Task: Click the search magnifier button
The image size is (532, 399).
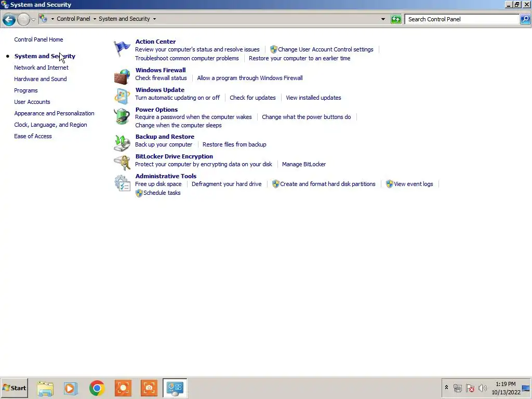Action: (x=525, y=19)
